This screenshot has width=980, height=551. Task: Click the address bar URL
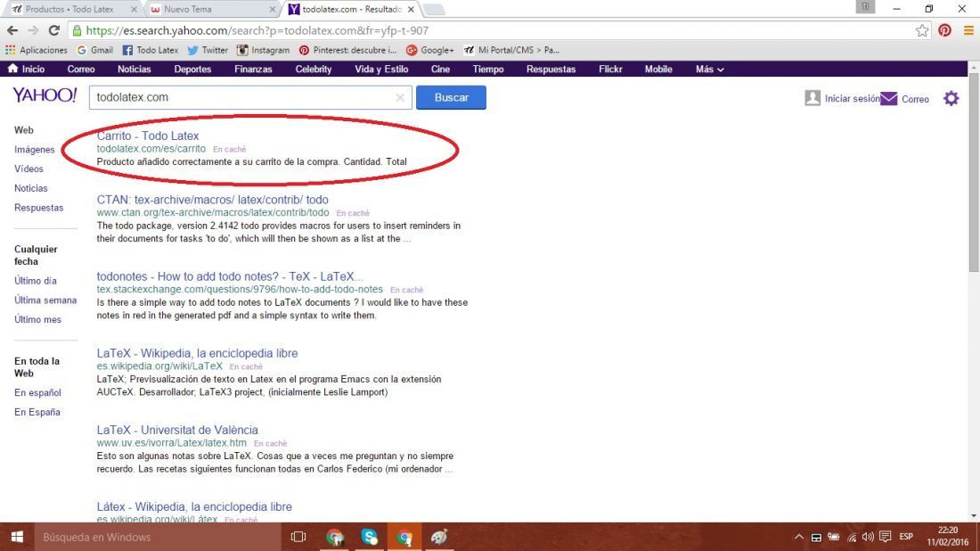point(257,30)
